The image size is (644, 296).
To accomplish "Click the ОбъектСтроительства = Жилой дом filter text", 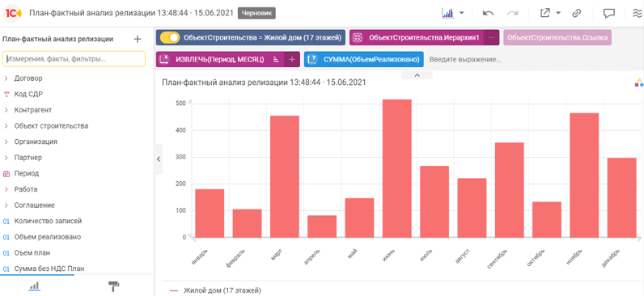I will tap(262, 37).
